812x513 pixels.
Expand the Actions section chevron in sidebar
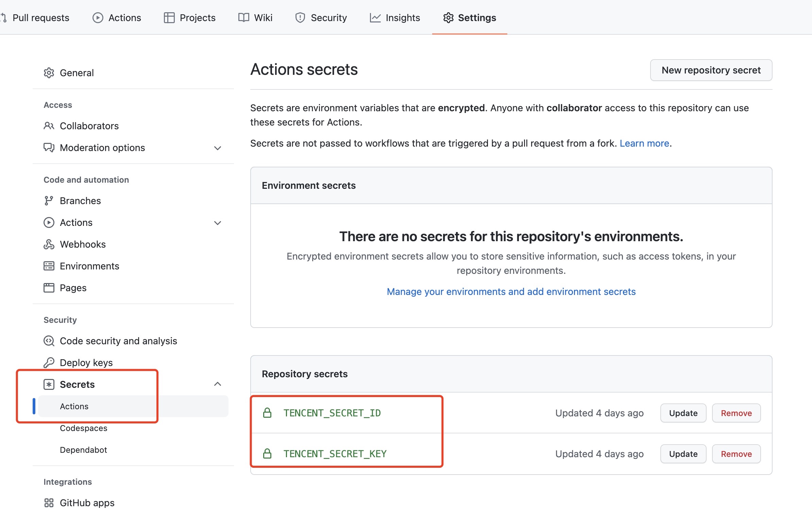click(218, 223)
